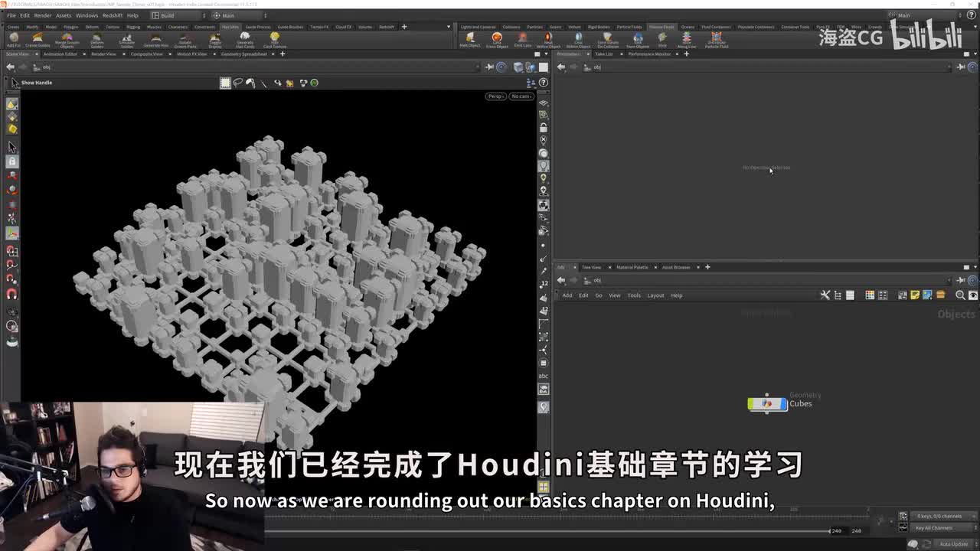Switch to the Geometry Spreadsheet tab
980x551 pixels.
pyautogui.click(x=244, y=54)
